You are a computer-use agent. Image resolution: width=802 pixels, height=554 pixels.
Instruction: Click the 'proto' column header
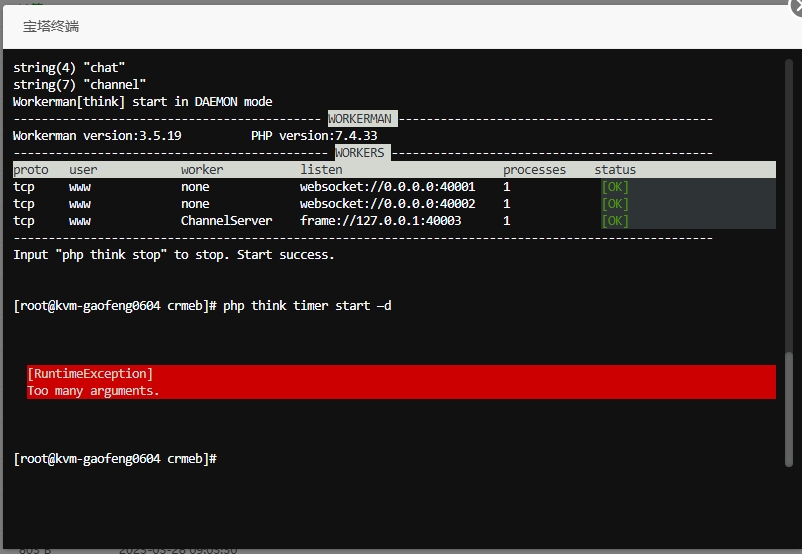pos(31,169)
